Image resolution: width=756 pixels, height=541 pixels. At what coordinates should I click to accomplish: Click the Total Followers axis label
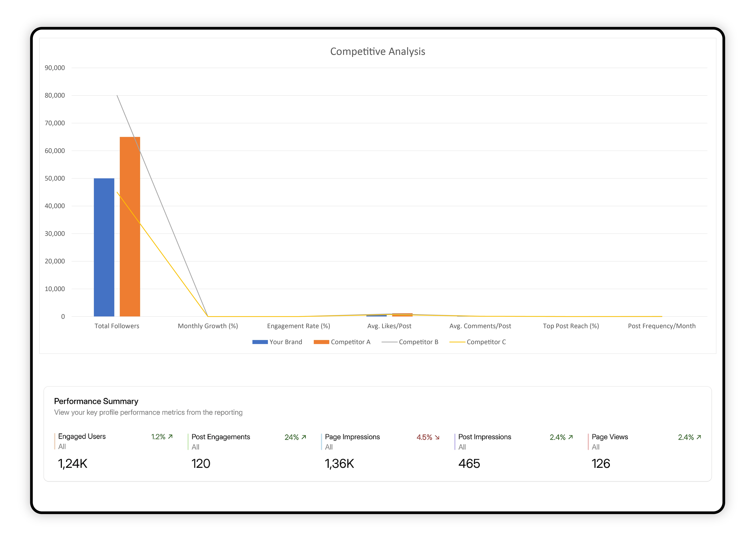(117, 326)
